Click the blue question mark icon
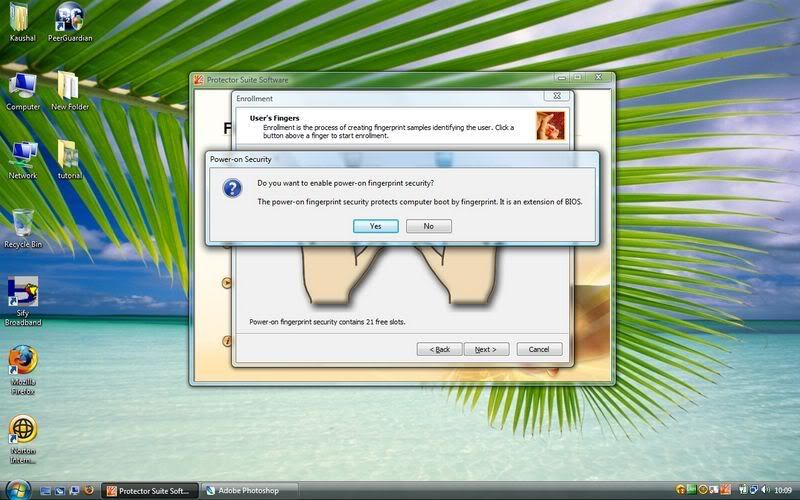The height and width of the screenshot is (500, 800). [232, 188]
